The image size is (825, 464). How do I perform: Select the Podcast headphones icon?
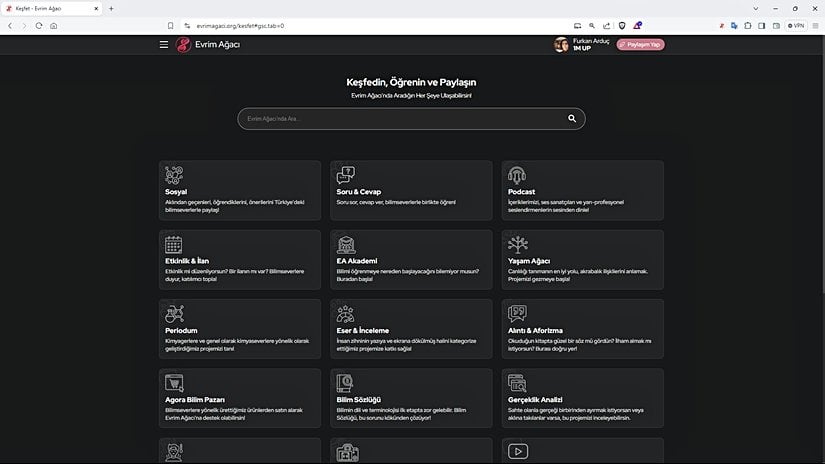[517, 175]
